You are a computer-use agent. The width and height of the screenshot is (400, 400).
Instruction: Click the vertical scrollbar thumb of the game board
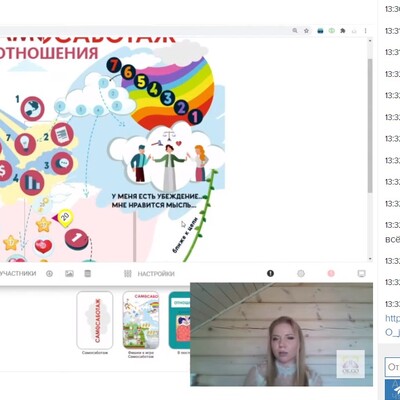pyautogui.click(x=370, y=125)
